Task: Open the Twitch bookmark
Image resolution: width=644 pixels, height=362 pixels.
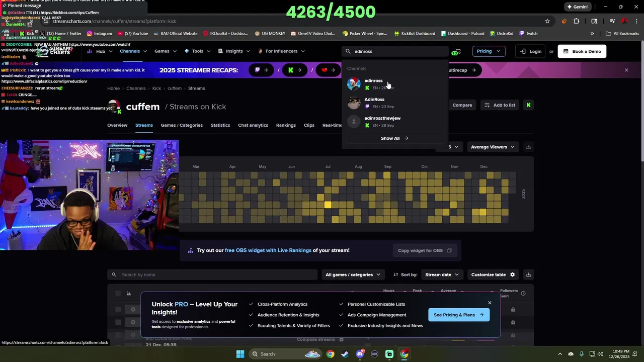Action: point(528,34)
